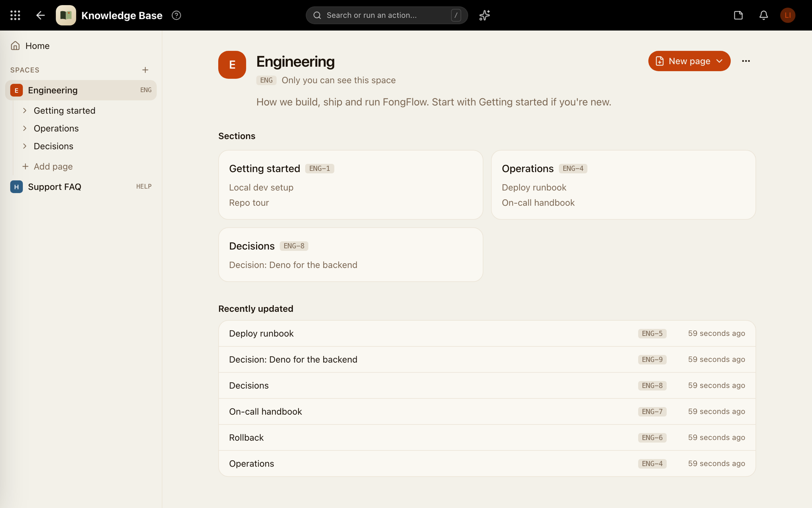Viewport: 812px width, 508px height.
Task: Expand Operations tree chevron
Action: click(25, 128)
